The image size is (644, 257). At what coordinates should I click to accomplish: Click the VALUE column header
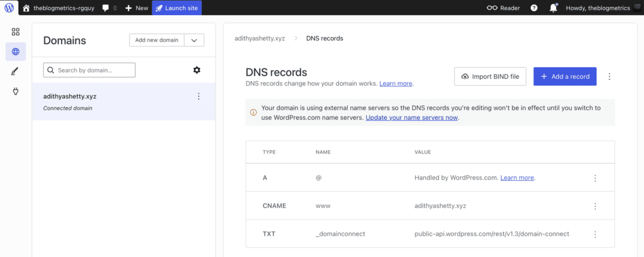[x=423, y=152]
